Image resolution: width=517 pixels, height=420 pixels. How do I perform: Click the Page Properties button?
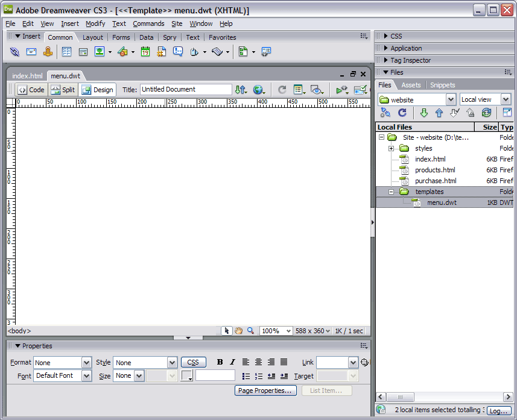pyautogui.click(x=265, y=390)
